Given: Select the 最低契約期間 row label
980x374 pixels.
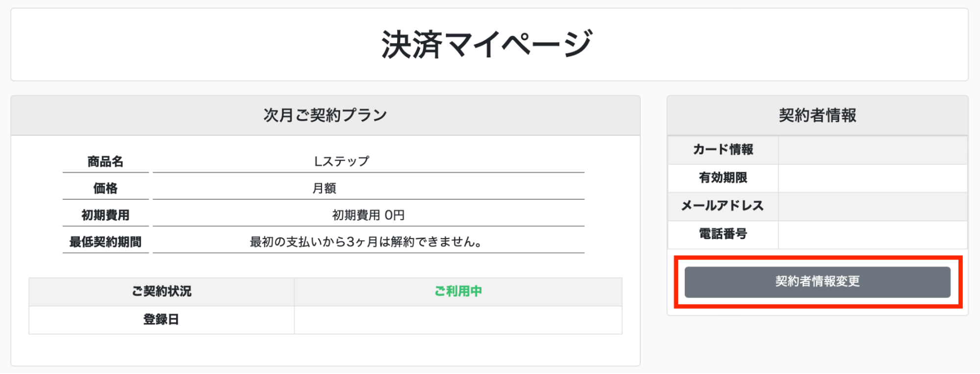Looking at the screenshot, I should pos(105,241).
